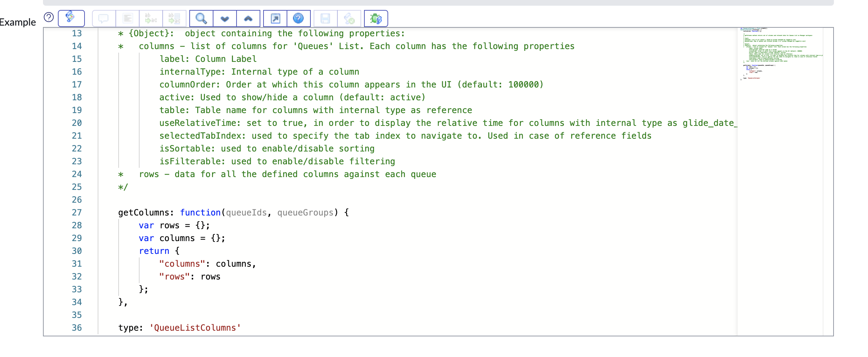Click the 'QueueListColumns' string literal
868x357 pixels.
coord(195,328)
